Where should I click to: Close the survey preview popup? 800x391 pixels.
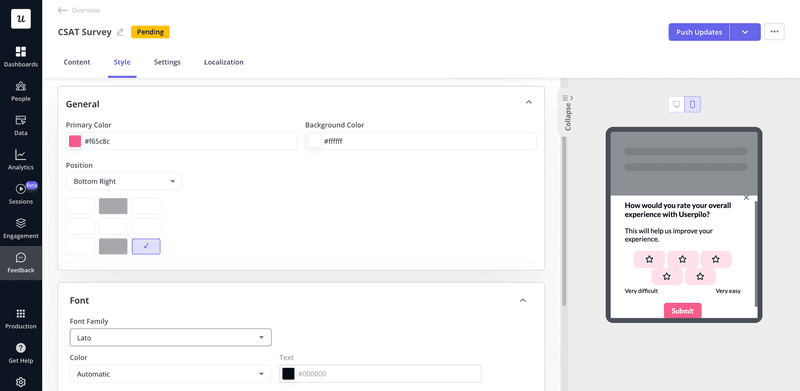point(746,198)
